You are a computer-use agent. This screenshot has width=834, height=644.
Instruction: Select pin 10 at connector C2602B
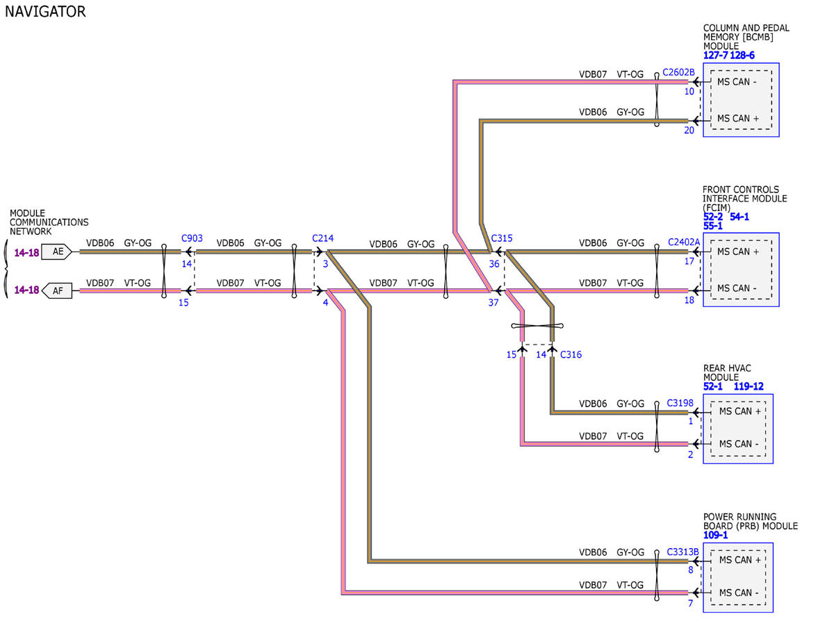pos(689,91)
